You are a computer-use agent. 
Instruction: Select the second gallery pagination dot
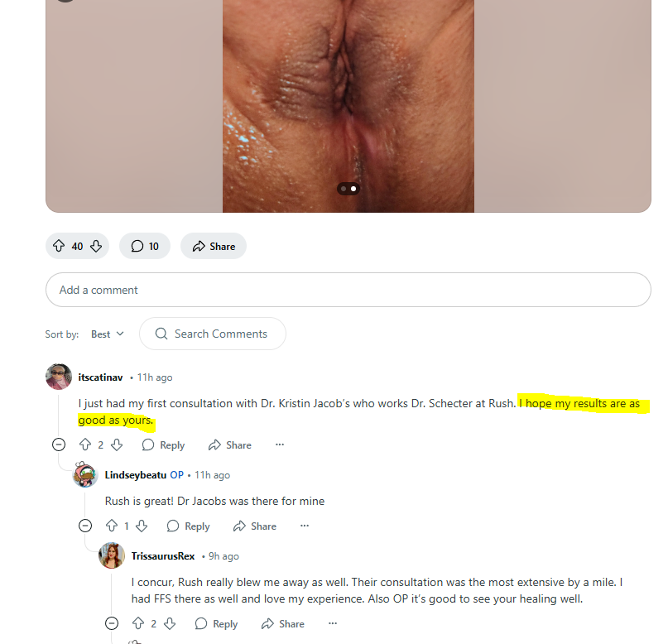pos(353,189)
